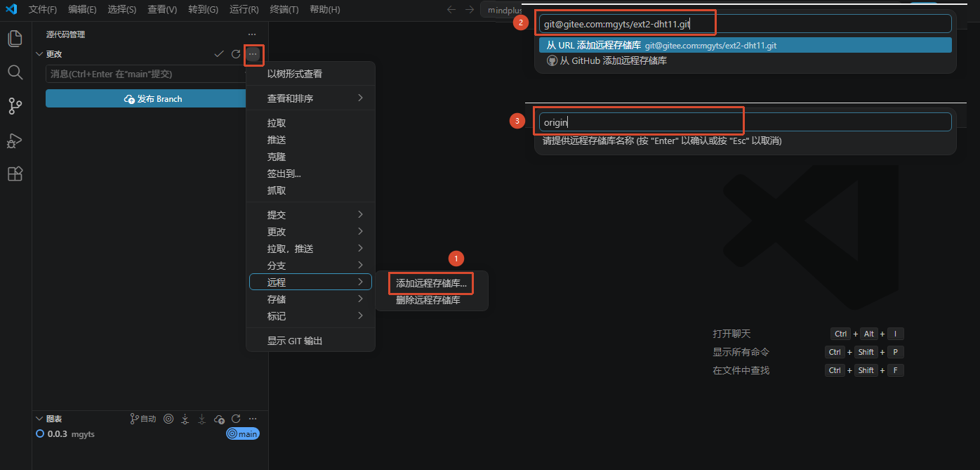Click the main branch badge in 图表
This screenshot has width=980, height=470.
tap(243, 434)
